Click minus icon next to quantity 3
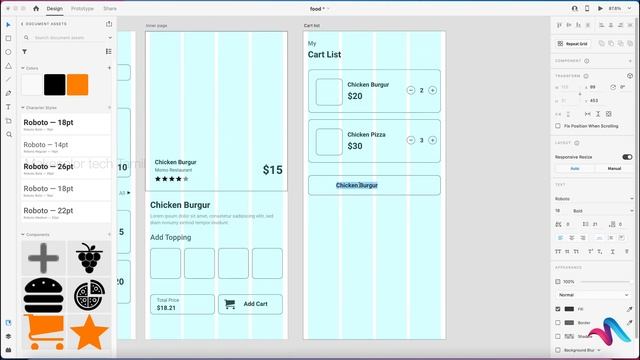This screenshot has height=360, width=640. click(411, 140)
